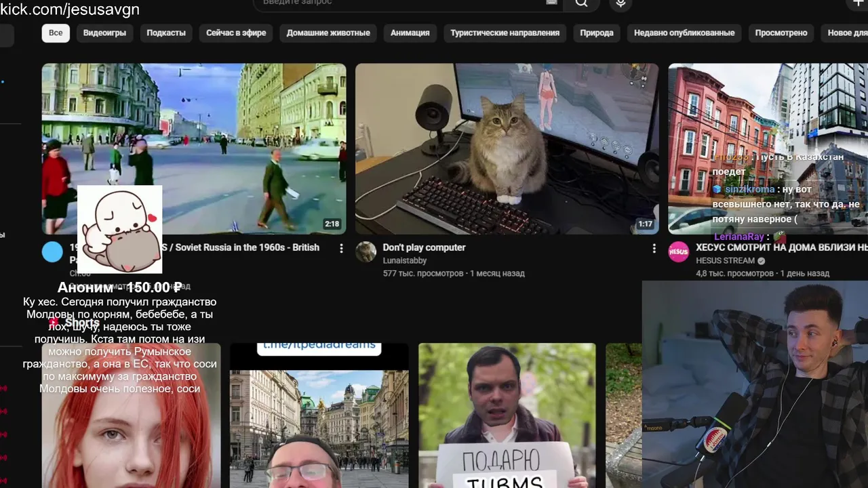Open keyboard icon in search field

tap(552, 3)
